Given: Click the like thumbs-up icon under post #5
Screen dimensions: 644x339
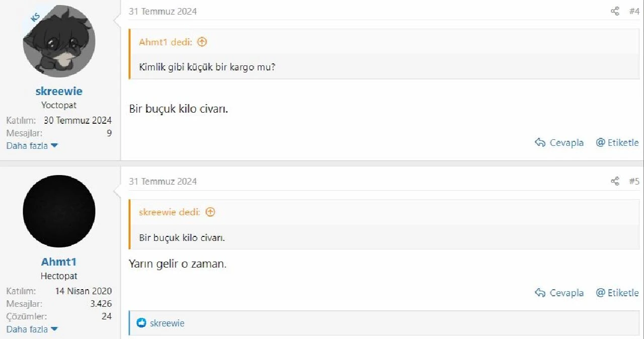Looking at the screenshot, I should click(141, 323).
